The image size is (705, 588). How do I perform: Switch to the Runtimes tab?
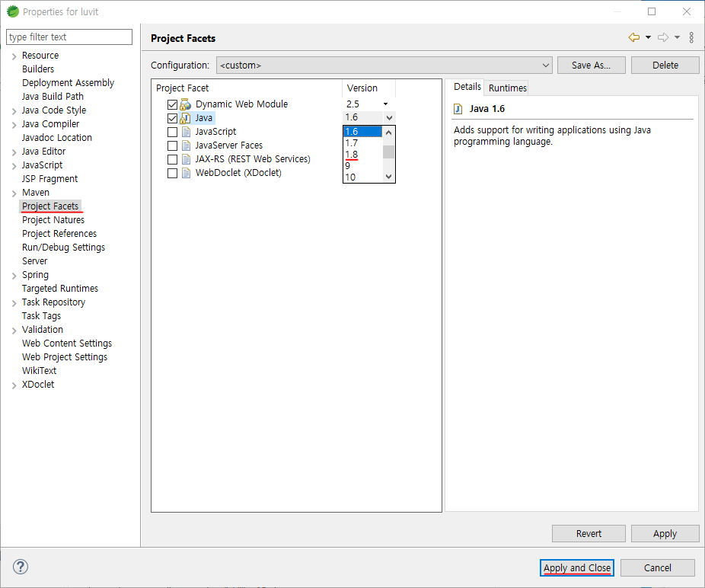(508, 88)
